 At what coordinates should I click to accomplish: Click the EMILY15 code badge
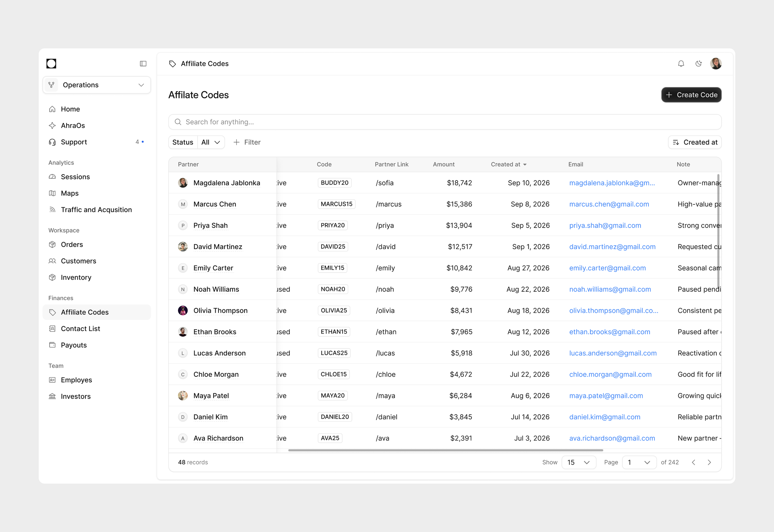coord(332,268)
